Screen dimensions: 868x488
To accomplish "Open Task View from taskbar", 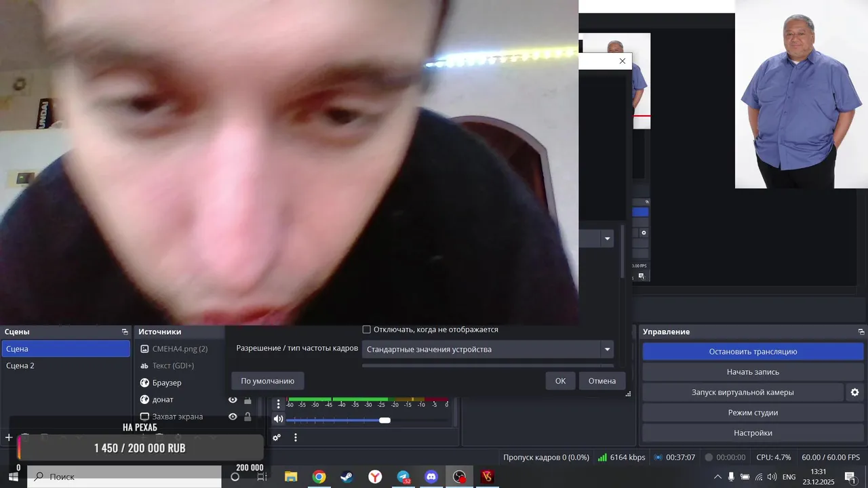I will [x=262, y=477].
